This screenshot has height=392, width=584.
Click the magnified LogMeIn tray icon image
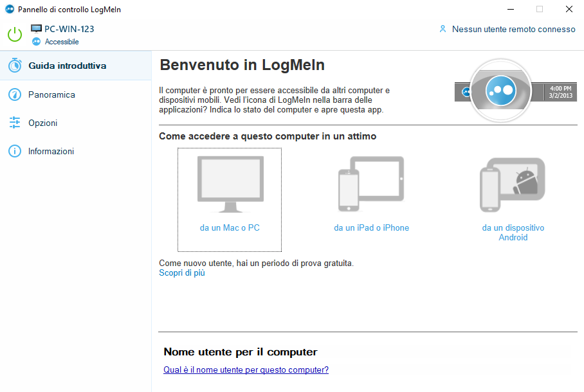[x=500, y=91]
